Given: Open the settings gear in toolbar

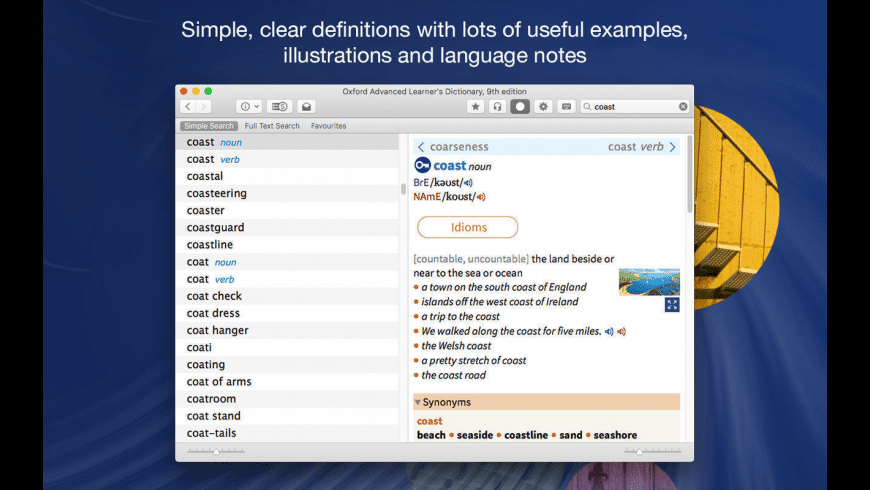Looking at the screenshot, I should click(x=543, y=107).
